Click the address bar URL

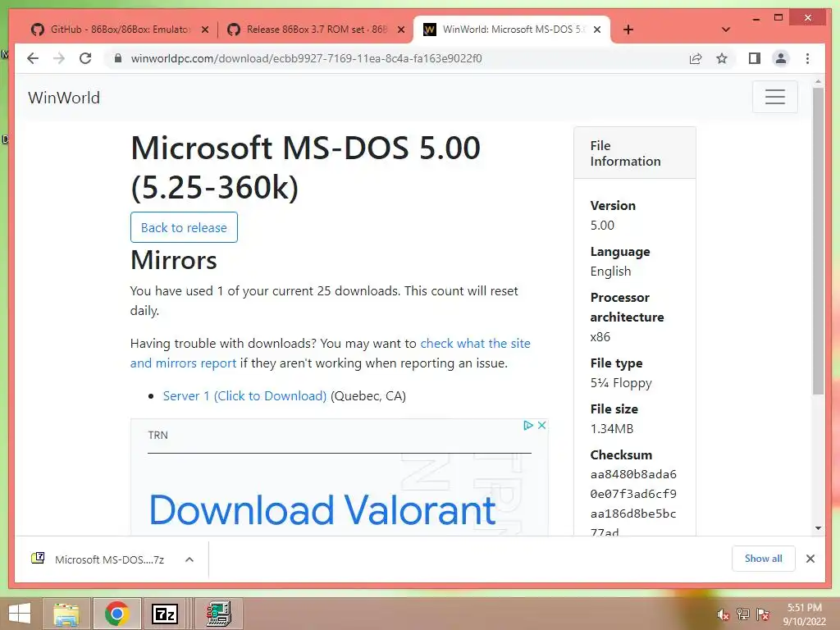[x=307, y=58]
